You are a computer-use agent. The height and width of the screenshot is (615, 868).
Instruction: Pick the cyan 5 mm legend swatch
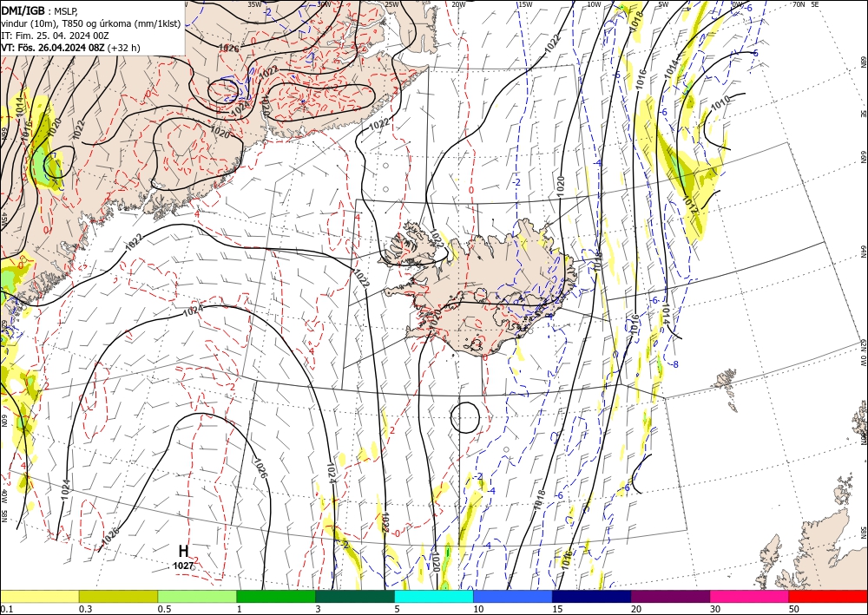[434, 596]
